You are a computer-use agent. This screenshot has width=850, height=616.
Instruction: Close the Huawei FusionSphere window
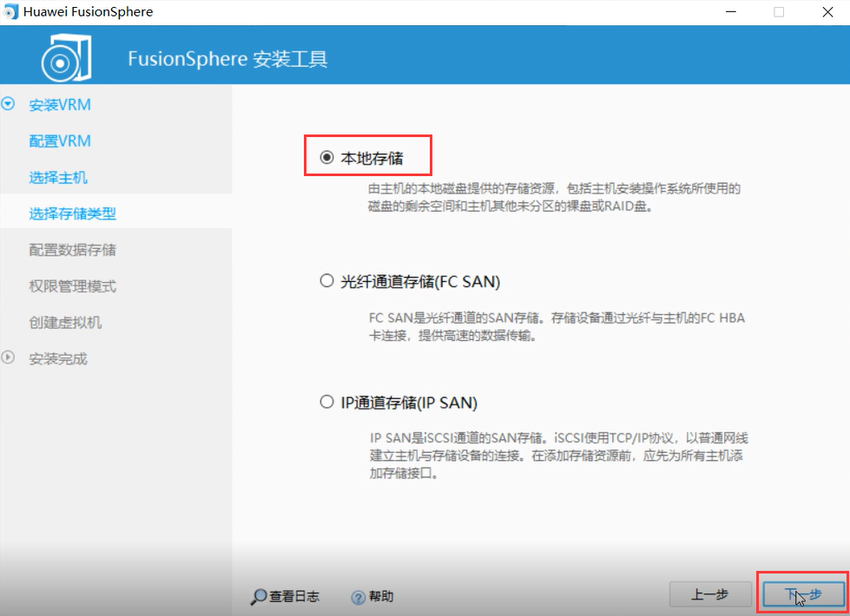click(x=827, y=12)
